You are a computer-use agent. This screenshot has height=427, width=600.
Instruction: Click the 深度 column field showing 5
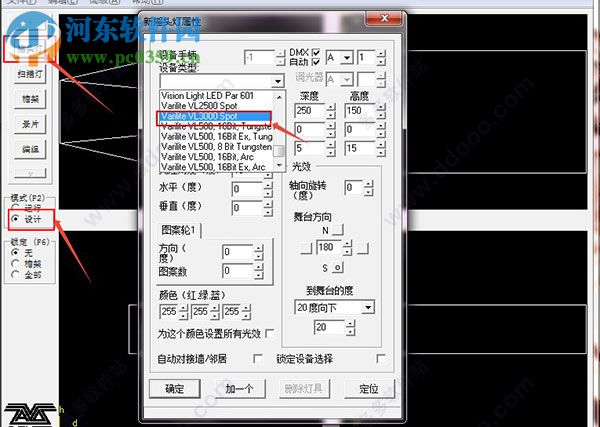(310, 148)
